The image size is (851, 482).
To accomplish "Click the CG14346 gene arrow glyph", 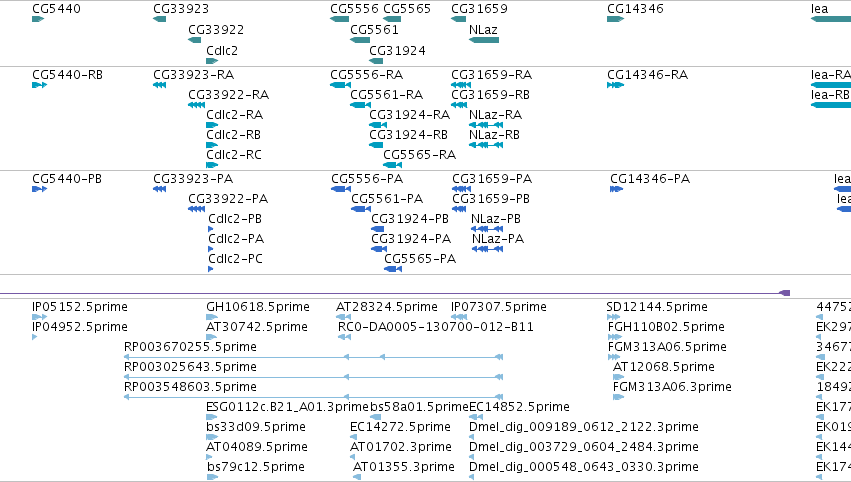I will coord(615,19).
